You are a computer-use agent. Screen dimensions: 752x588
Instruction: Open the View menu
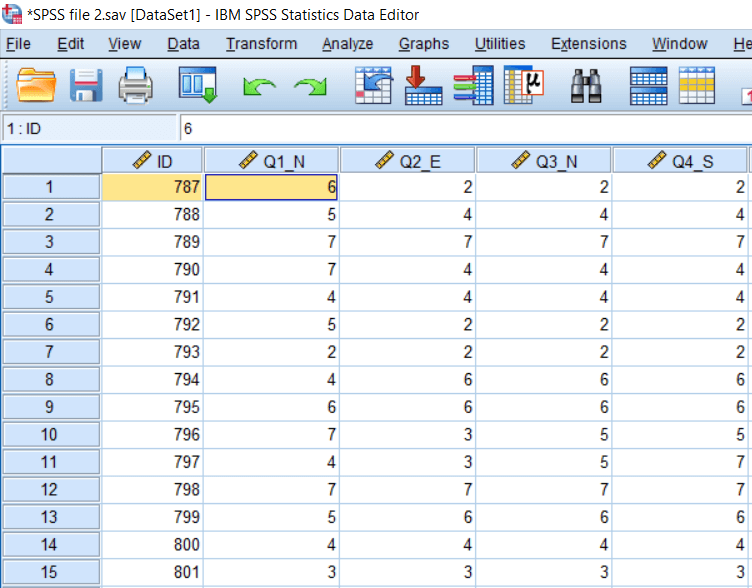coord(125,44)
